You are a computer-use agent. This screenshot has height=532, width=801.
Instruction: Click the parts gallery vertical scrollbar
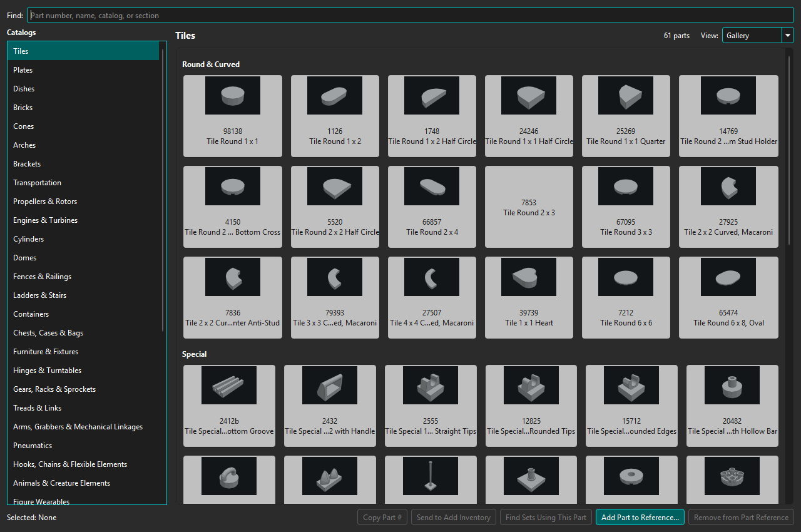(x=790, y=150)
